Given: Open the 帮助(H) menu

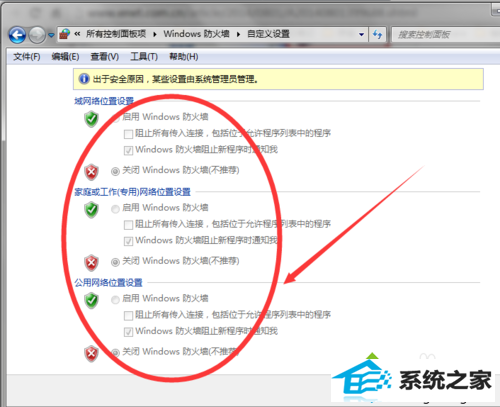Looking at the screenshot, I should (184, 57).
